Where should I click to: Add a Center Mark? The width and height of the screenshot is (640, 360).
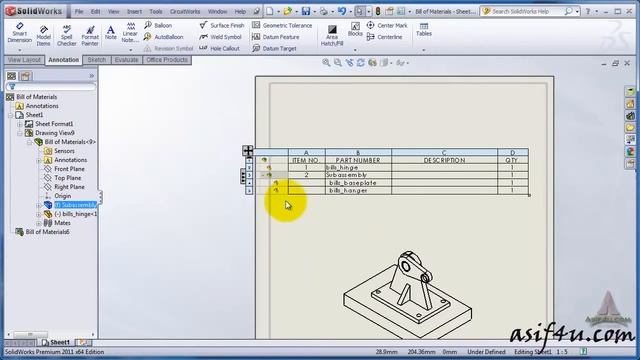(x=387, y=25)
